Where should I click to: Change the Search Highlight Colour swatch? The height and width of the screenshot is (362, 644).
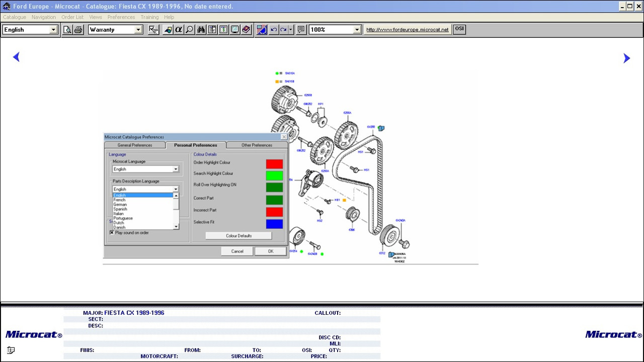tap(274, 175)
